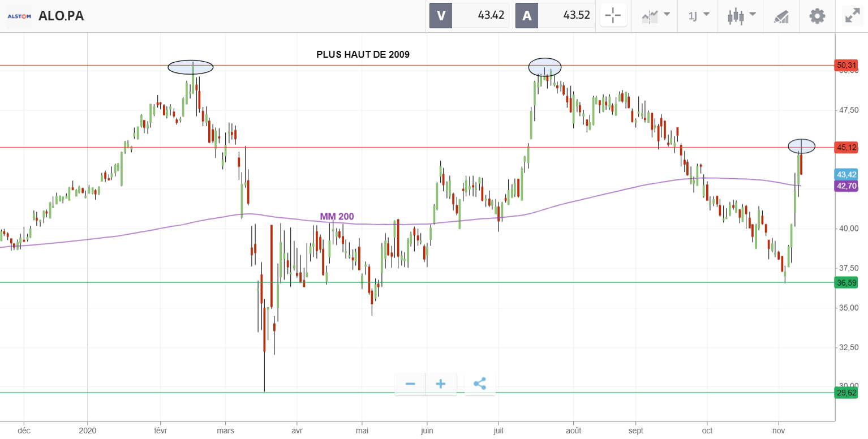Click the 29,62 support price label
The height and width of the screenshot is (439, 868).
pos(846,393)
